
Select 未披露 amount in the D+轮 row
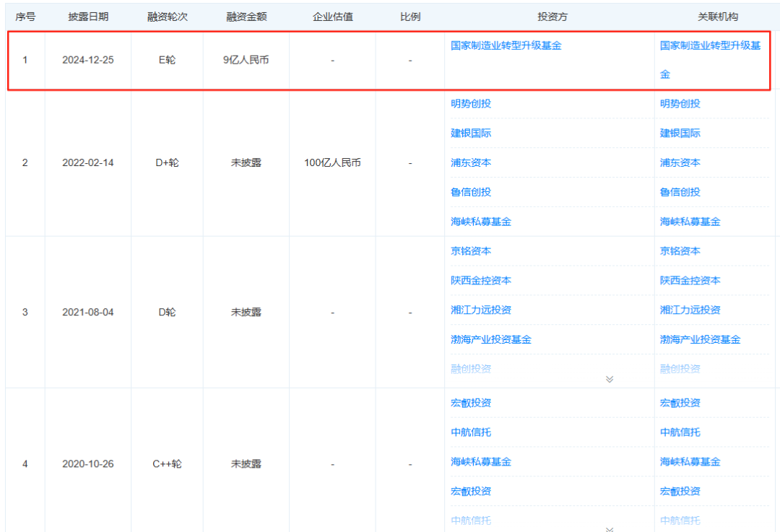click(246, 162)
